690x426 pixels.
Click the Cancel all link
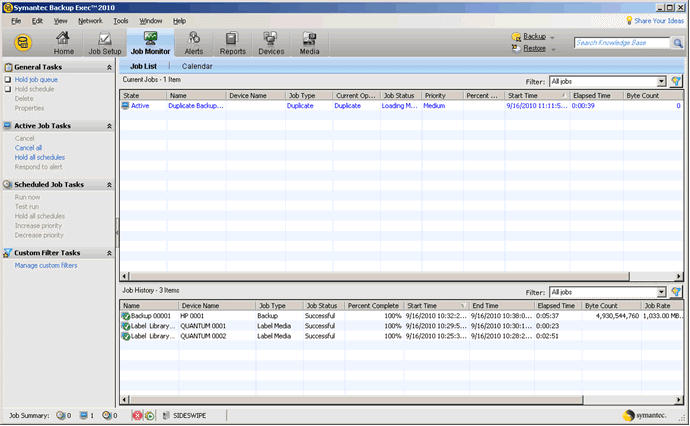pos(28,148)
